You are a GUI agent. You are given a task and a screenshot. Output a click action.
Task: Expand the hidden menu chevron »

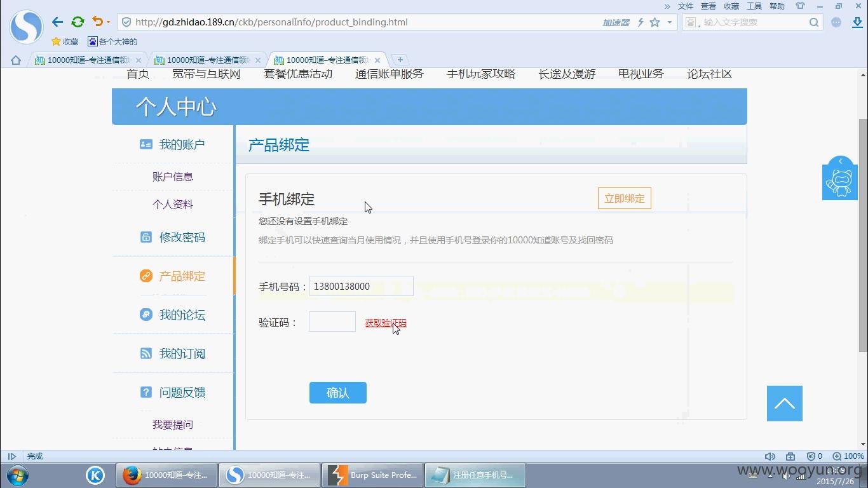click(667, 6)
